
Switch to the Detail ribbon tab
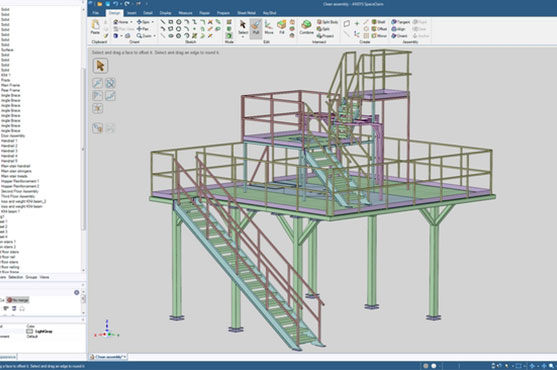point(148,13)
